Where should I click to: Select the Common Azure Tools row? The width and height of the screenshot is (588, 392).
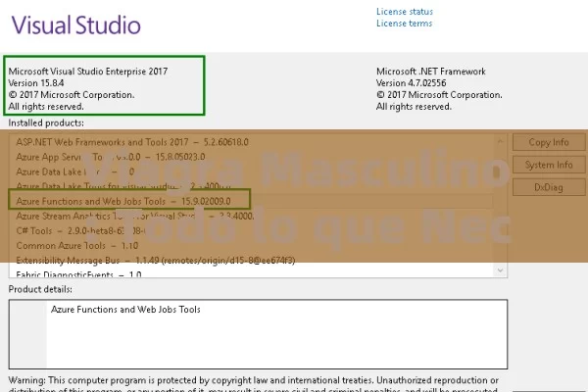(251, 246)
